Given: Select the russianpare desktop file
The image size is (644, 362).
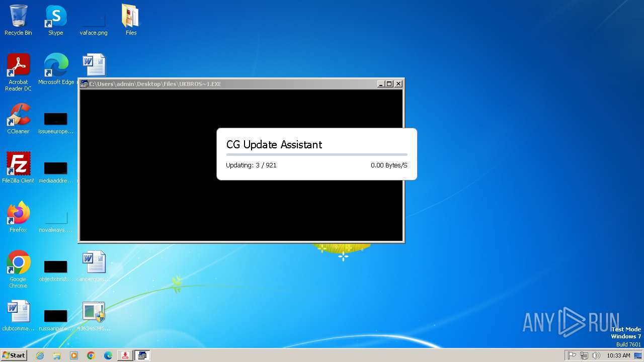Looking at the screenshot, I should [x=56, y=321].
